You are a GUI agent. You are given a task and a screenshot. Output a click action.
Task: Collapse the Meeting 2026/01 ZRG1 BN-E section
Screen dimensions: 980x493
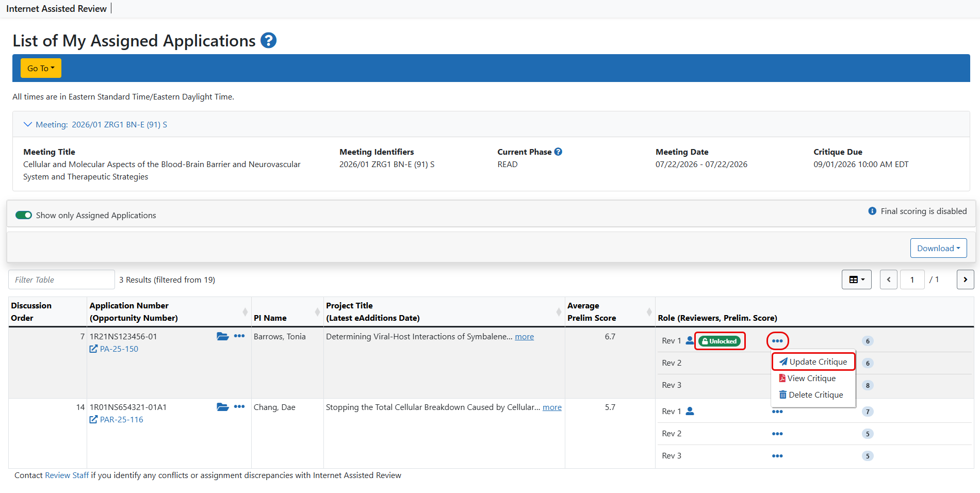[95, 124]
